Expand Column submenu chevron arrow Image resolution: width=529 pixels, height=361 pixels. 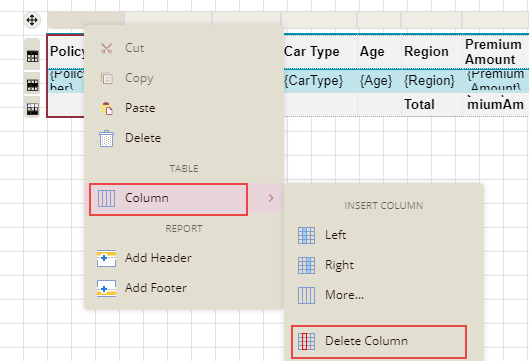(x=271, y=198)
